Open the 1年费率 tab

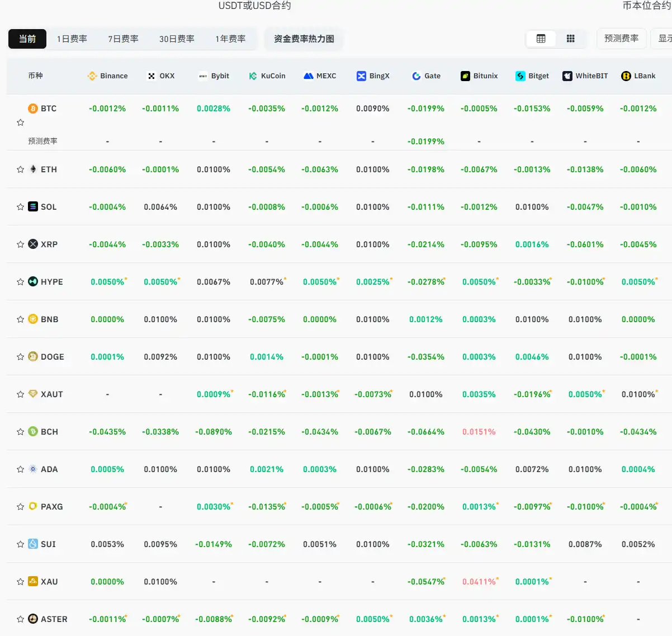(x=230, y=39)
